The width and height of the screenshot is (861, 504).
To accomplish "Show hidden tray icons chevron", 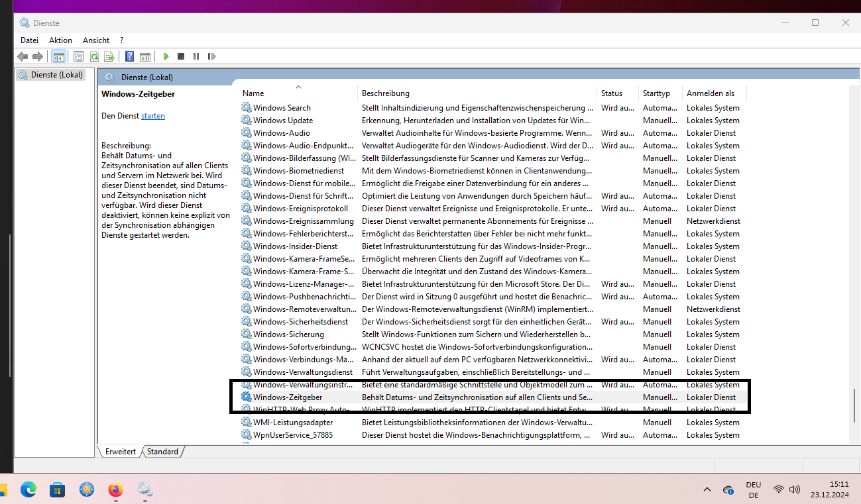I will pyautogui.click(x=707, y=490).
